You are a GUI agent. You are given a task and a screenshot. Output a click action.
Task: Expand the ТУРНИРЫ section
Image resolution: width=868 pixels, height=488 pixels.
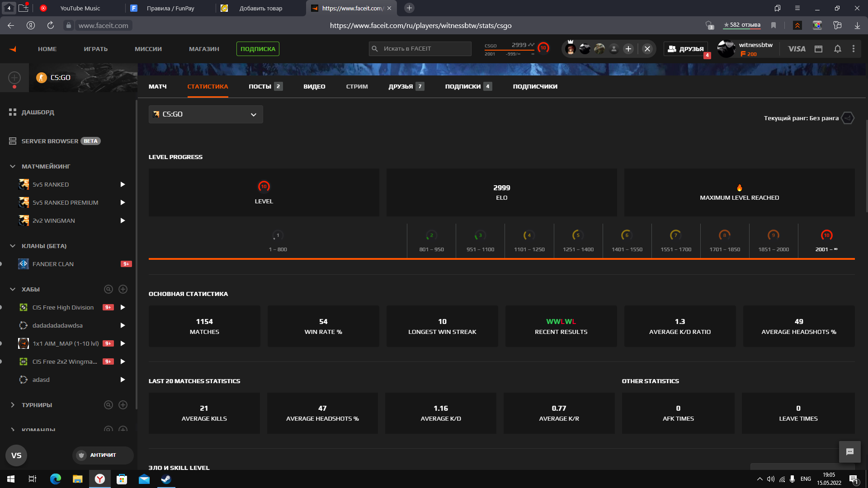point(13,405)
